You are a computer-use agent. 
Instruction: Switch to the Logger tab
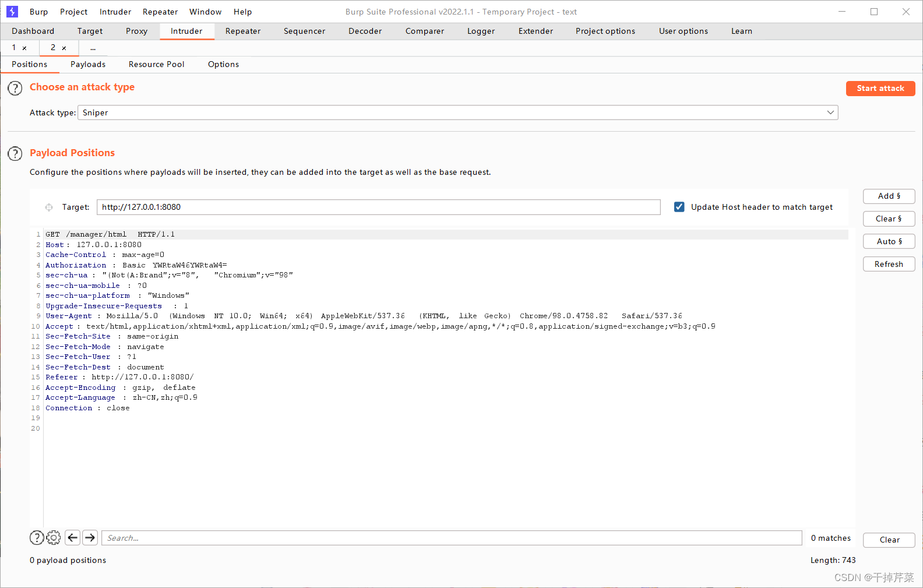click(x=481, y=31)
